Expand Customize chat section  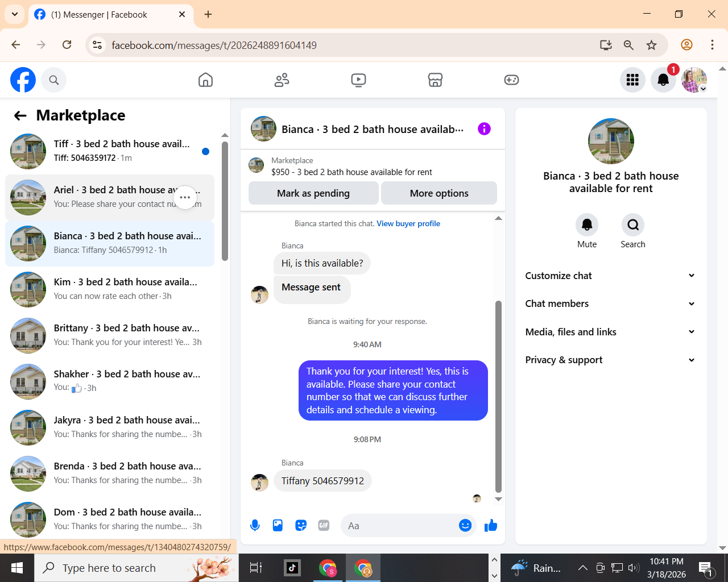[x=610, y=276]
